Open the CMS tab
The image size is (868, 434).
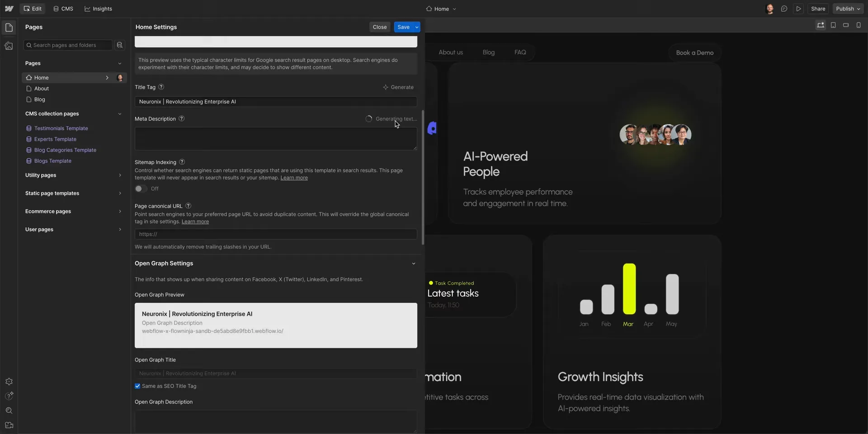click(63, 9)
